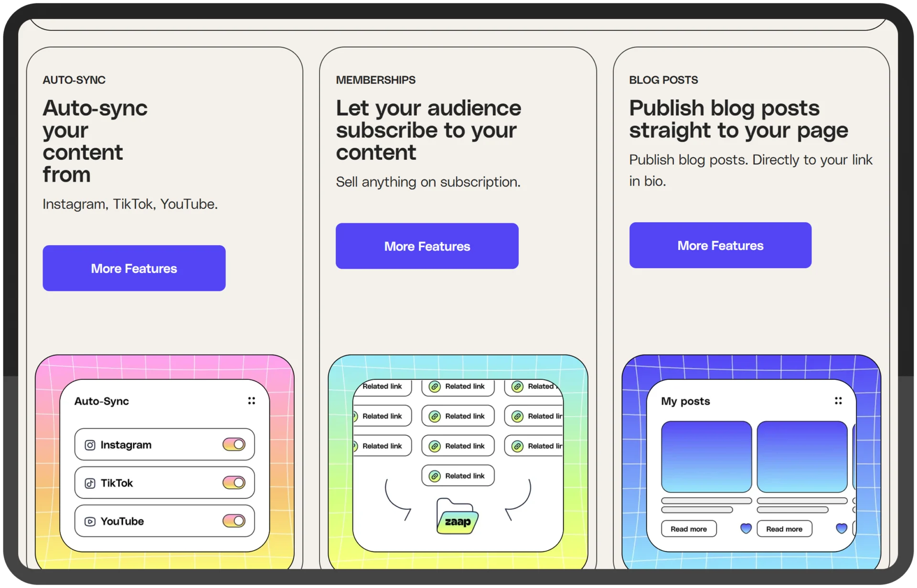
Task: Disable the TikTok sync toggle
Action: coord(234,483)
